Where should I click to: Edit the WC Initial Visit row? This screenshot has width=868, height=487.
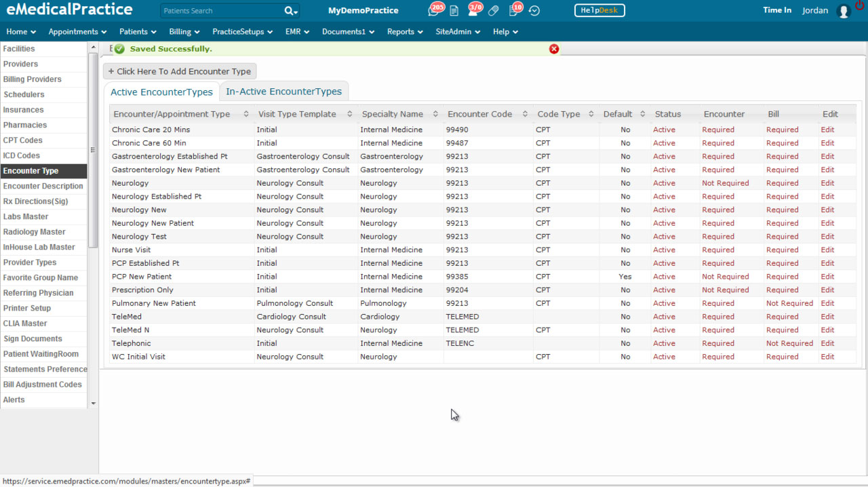827,357
